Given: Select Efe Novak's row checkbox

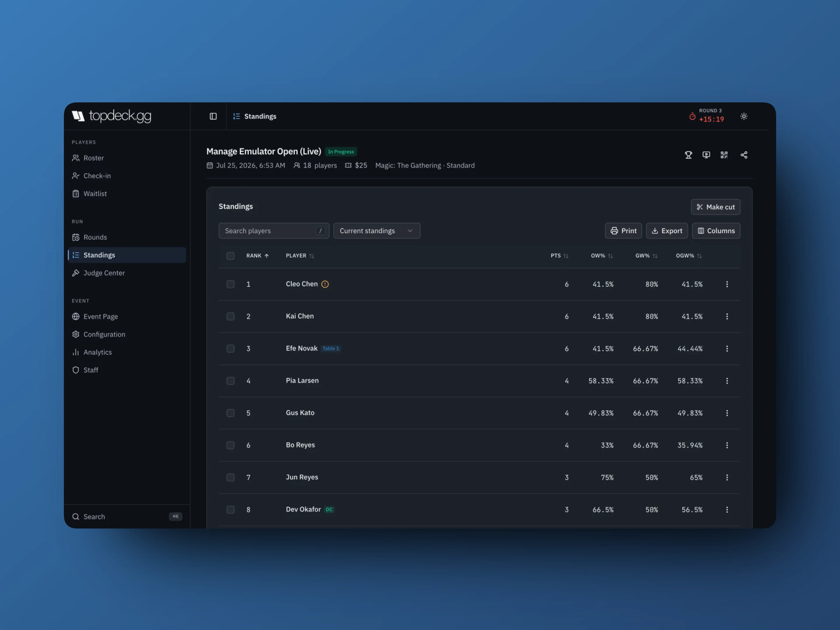Looking at the screenshot, I should pos(230,349).
